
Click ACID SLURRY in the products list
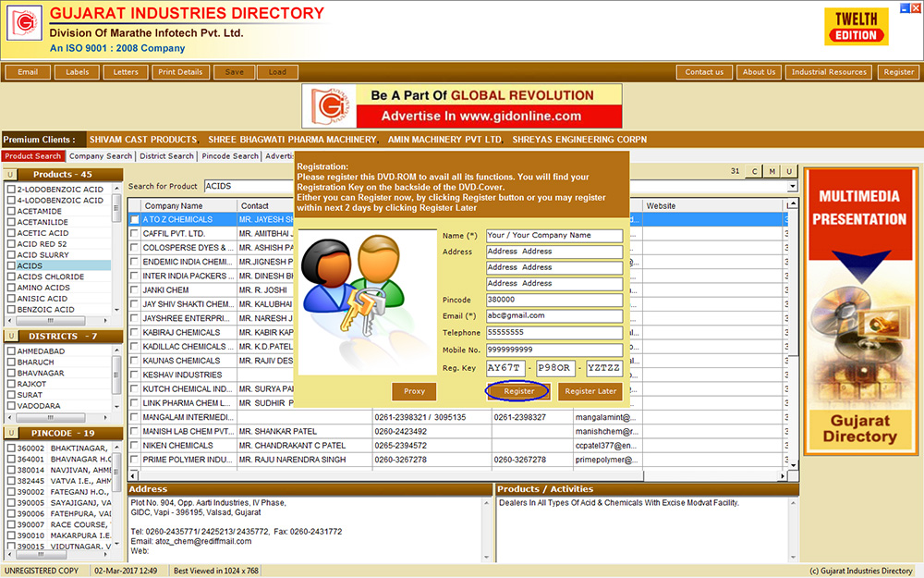[43, 255]
